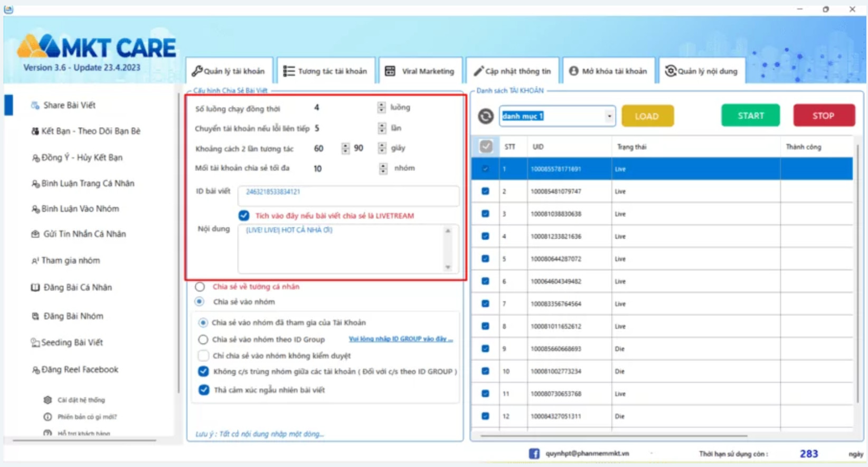Select Chia sẻ về tường cá nhân option

[200, 287]
